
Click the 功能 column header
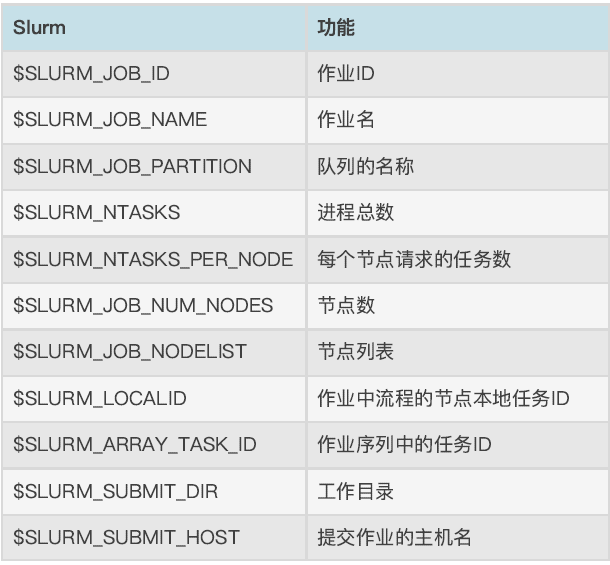pos(458,28)
